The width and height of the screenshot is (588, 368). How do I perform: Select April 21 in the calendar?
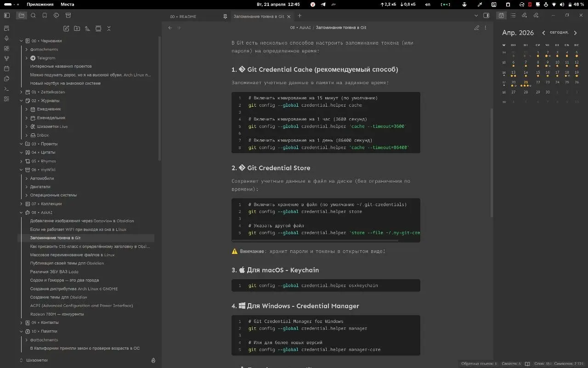click(x=526, y=83)
